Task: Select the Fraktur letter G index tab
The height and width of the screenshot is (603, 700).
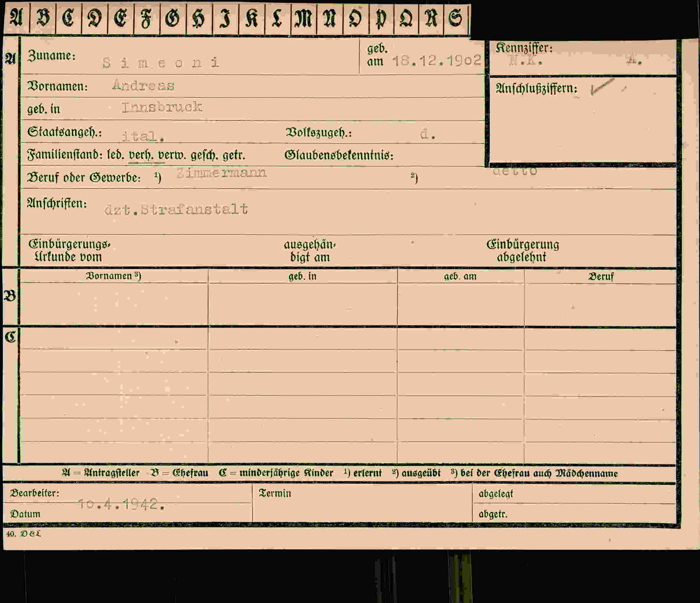Action: click(172, 18)
